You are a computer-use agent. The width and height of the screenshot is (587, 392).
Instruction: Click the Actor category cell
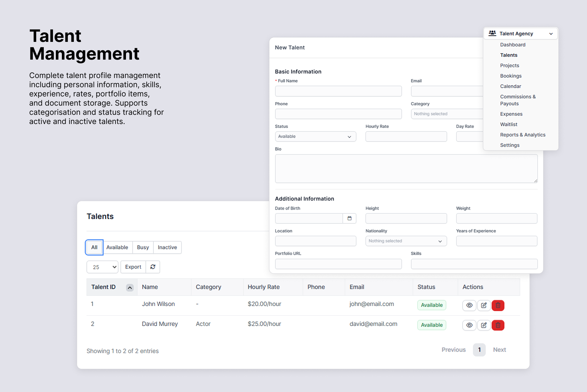click(203, 324)
